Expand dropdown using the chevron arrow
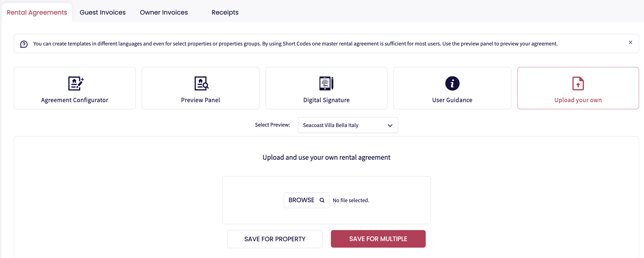The height and width of the screenshot is (258, 644). tap(390, 125)
